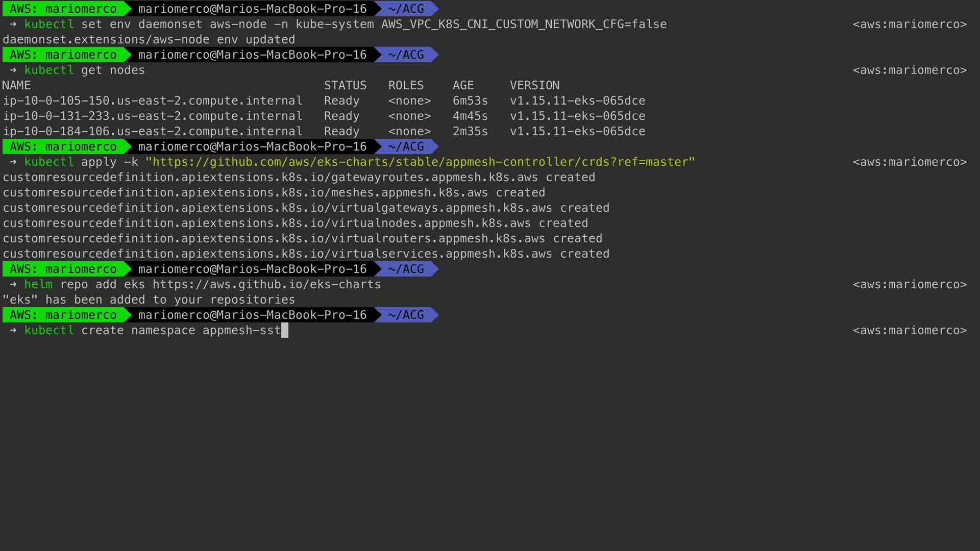Click the STATUS column header
The height and width of the screenshot is (551, 980).
[x=345, y=85]
